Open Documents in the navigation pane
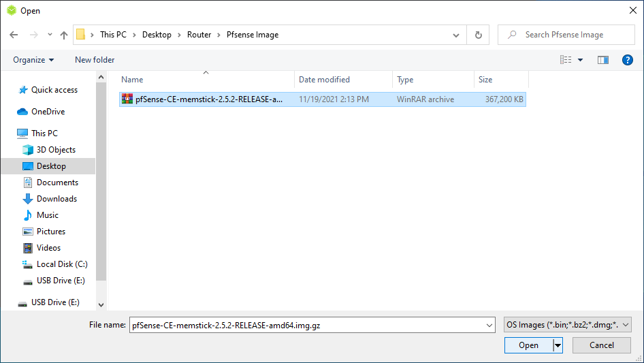 pos(57,182)
